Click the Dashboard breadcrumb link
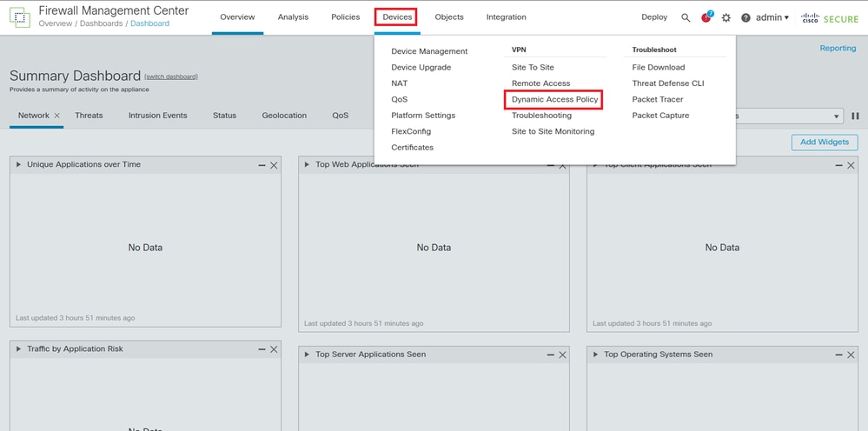 150,23
